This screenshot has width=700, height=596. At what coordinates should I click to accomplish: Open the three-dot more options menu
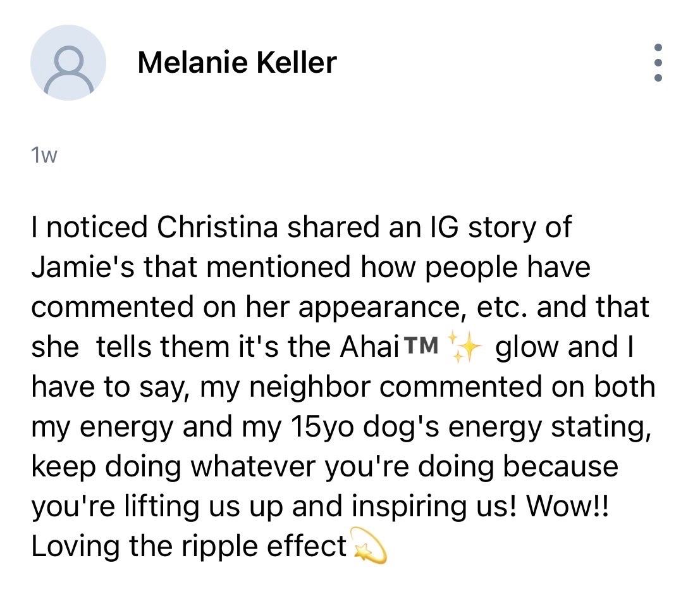click(x=658, y=63)
